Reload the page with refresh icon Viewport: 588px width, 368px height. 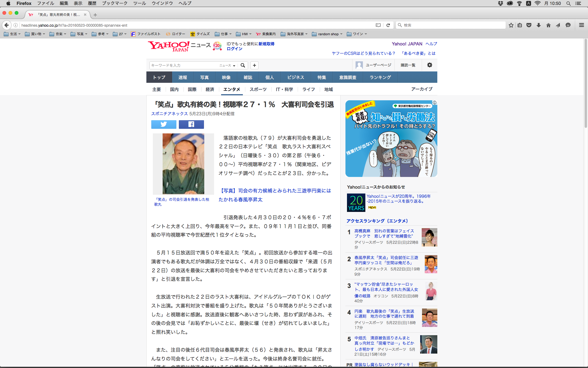point(388,25)
